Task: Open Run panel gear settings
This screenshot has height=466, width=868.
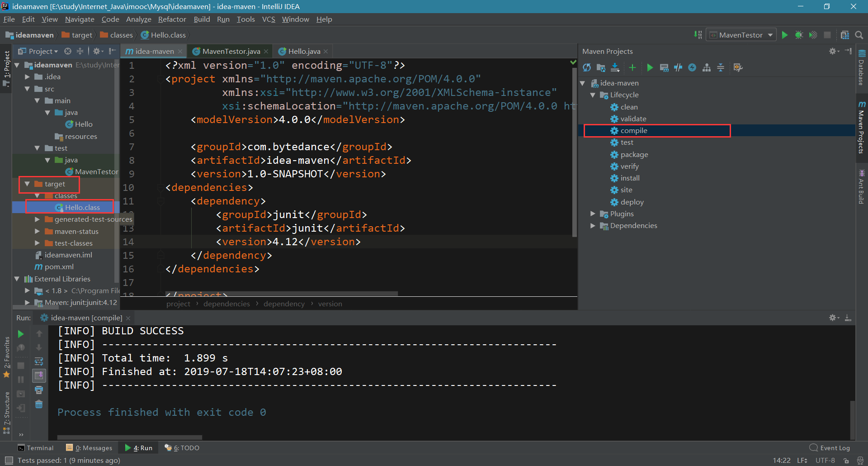Action: click(834, 318)
